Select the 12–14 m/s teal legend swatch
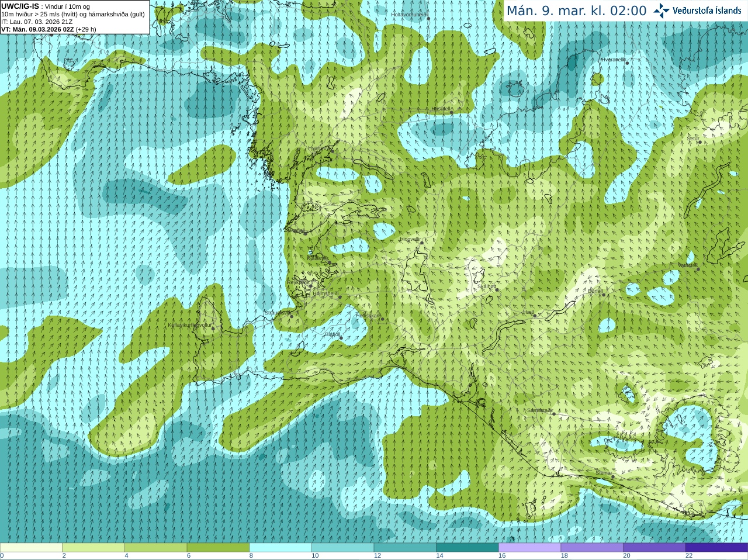 tap(405, 548)
